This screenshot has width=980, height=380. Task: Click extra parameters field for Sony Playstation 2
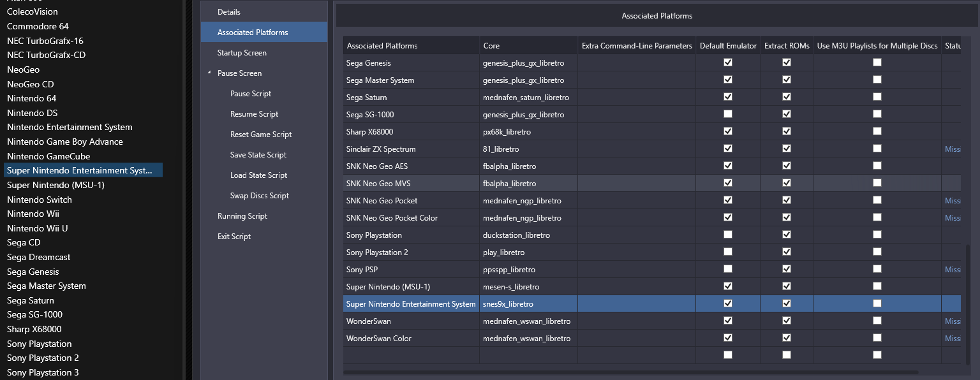coord(637,252)
